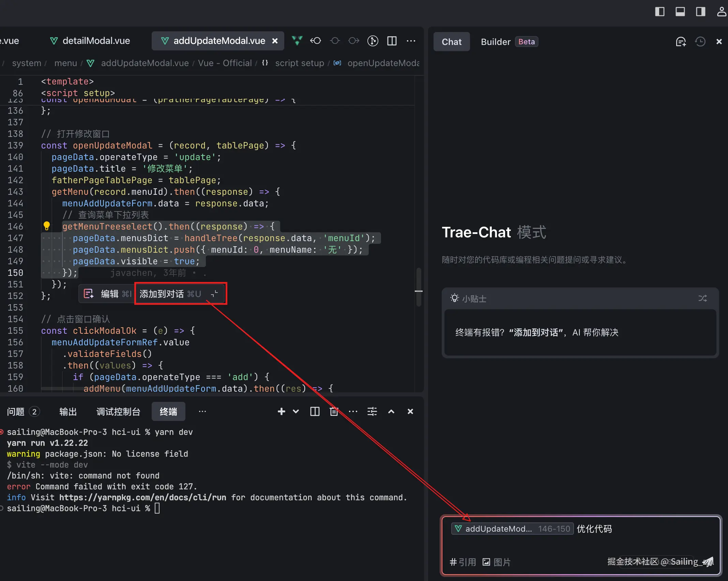Open the editor more actions ellipsis menu
Image resolution: width=728 pixels, height=581 pixels.
click(x=411, y=41)
